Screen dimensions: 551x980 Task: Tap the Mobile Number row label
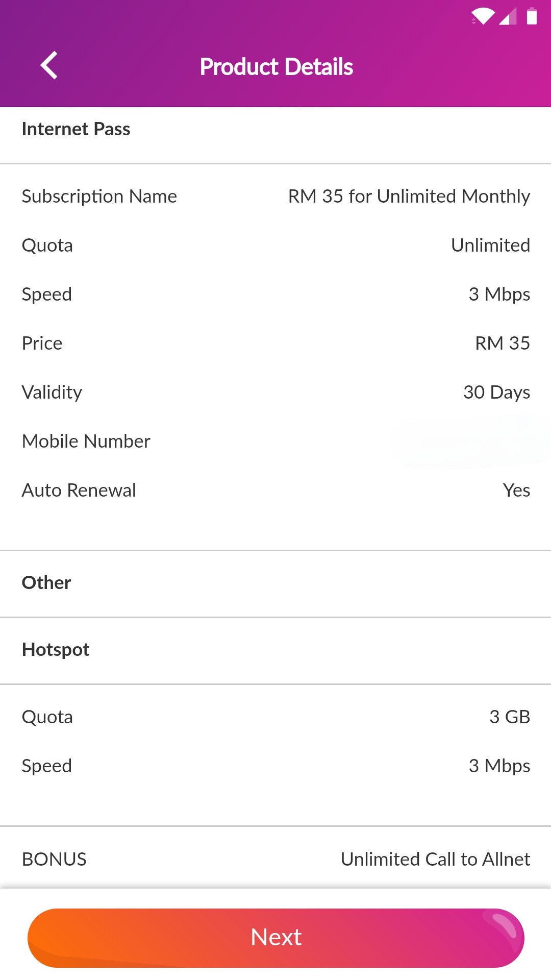[86, 442]
